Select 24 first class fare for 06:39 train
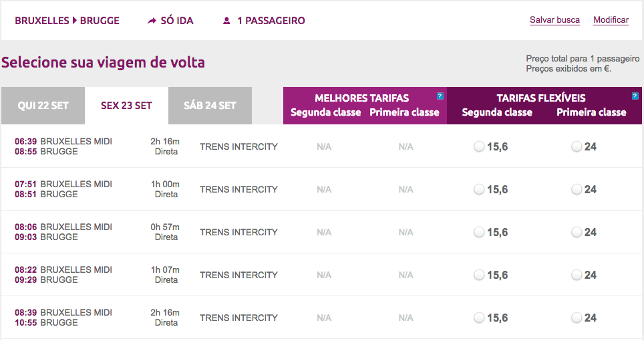 pyautogui.click(x=577, y=147)
